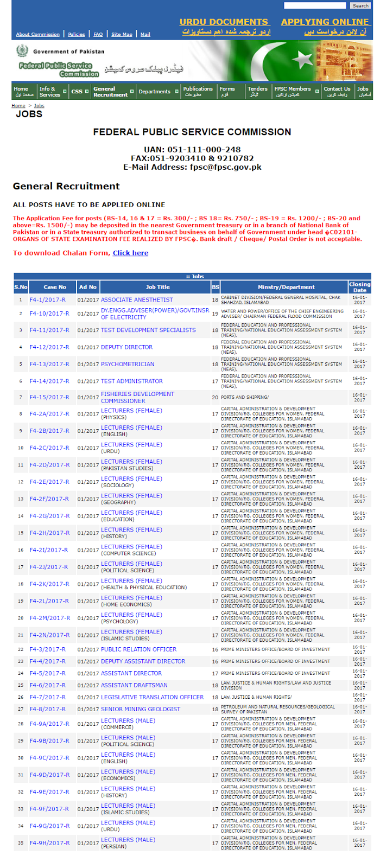Expand the General Recruitment submenu arrow

pyautogui.click(x=132, y=91)
